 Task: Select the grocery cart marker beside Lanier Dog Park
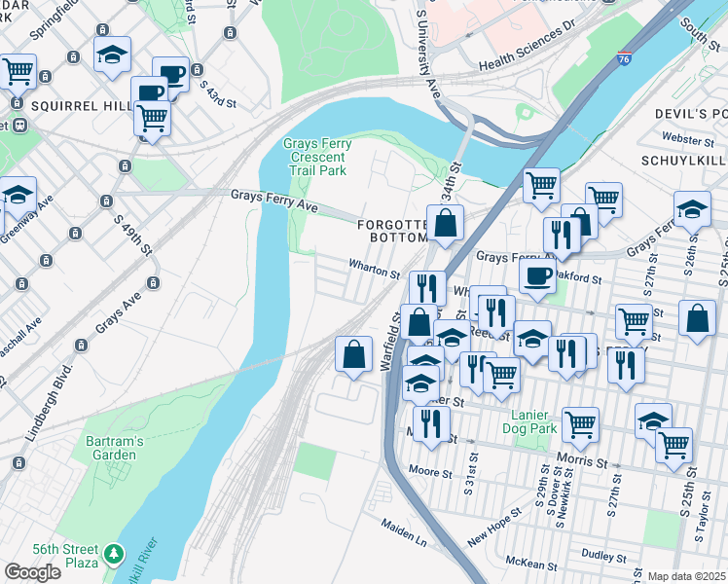click(580, 428)
